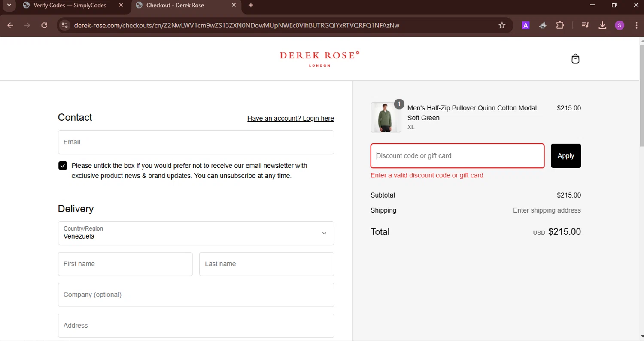The height and width of the screenshot is (341, 644).
Task: Expand the Country/Region dropdown
Action: click(196, 233)
